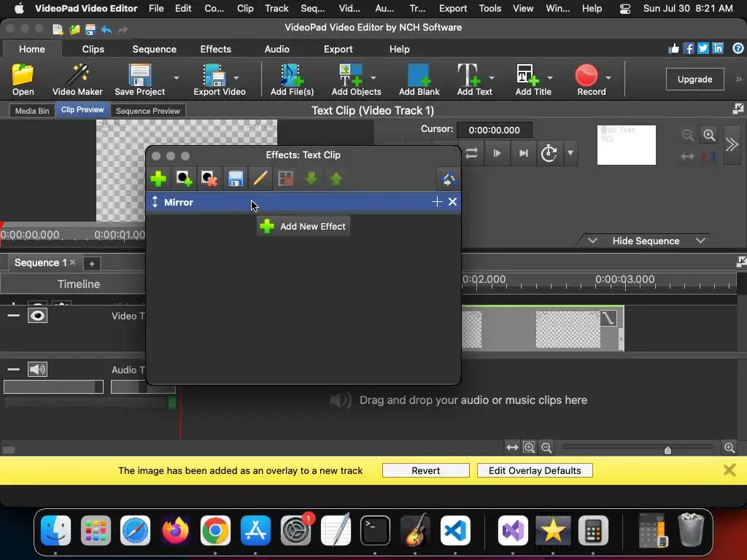Open the Add Objects dropdown arrow
This screenshot has width=747, height=560.
(373, 77)
